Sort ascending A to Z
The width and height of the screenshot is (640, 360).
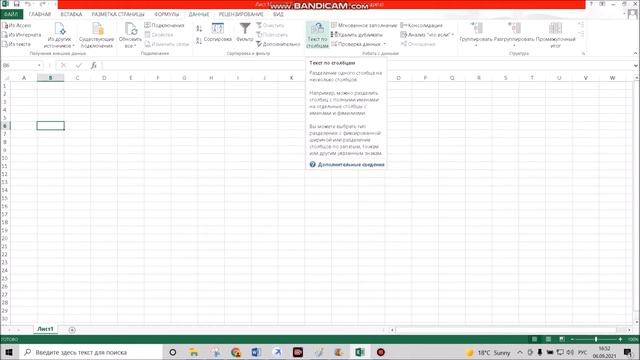(x=199, y=29)
